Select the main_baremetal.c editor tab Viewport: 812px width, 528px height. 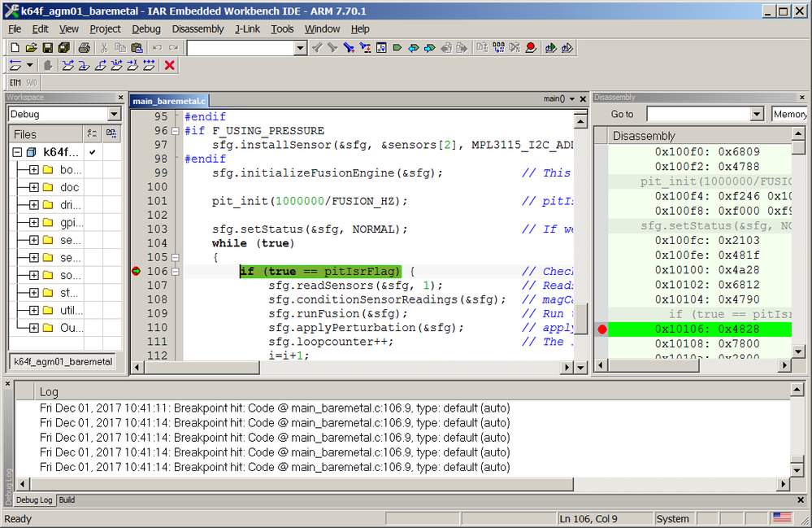point(169,101)
